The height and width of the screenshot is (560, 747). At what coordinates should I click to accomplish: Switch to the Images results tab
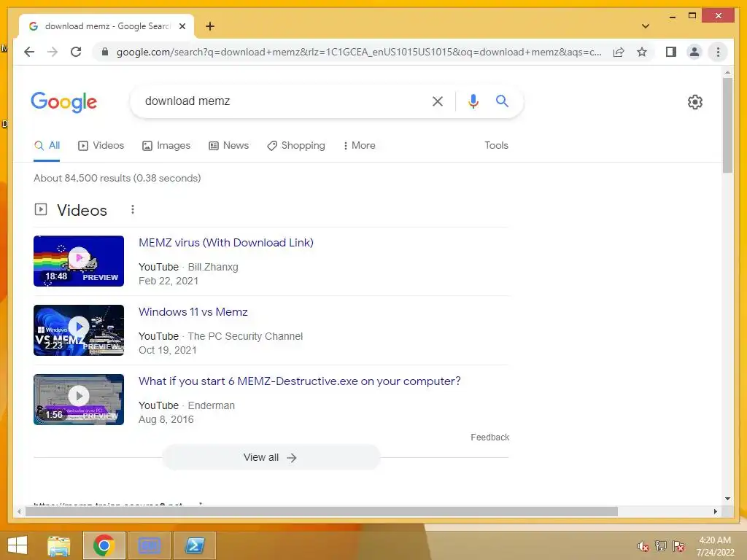166,146
